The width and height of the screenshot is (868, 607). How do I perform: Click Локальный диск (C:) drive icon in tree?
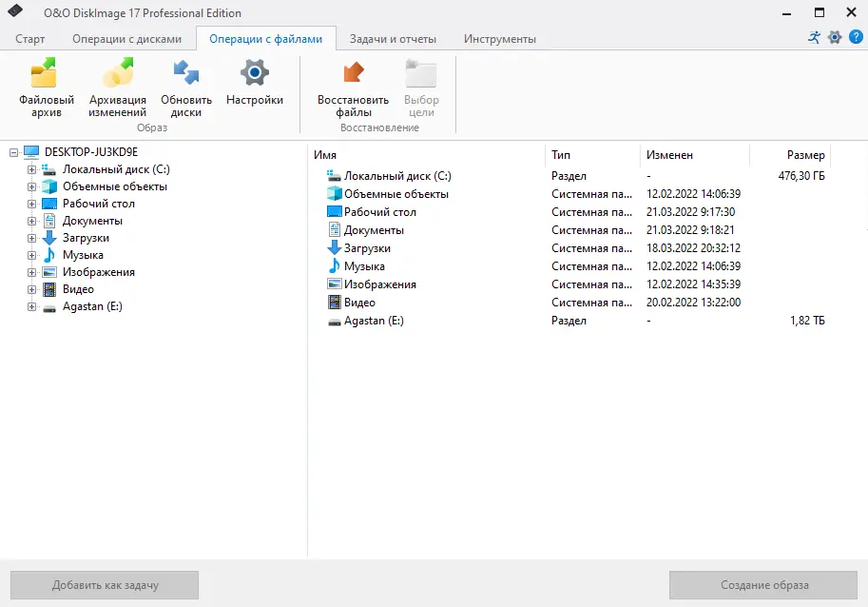click(x=49, y=169)
